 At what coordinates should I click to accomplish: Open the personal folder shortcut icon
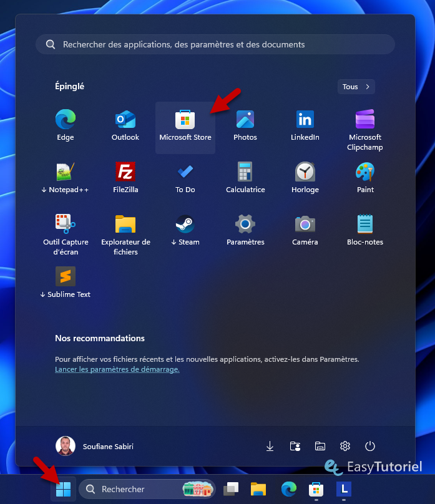click(295, 446)
